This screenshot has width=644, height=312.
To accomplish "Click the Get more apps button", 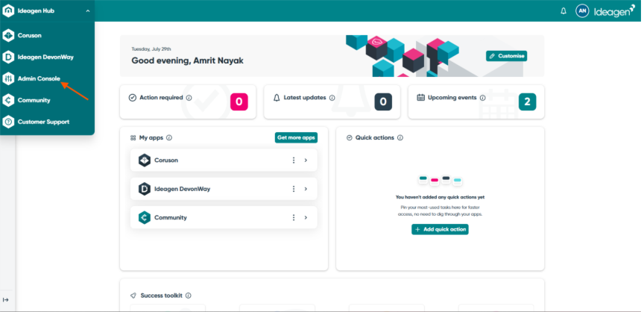I will pos(296,137).
